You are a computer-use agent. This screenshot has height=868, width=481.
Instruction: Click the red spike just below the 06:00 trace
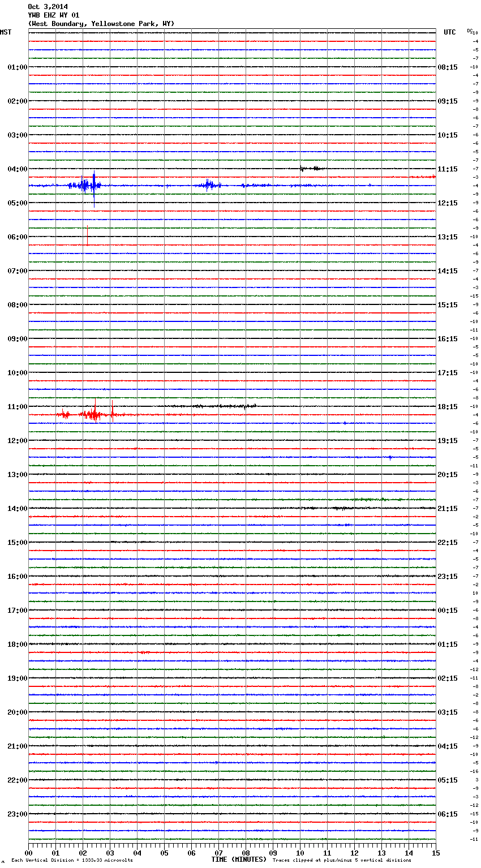pos(87,235)
